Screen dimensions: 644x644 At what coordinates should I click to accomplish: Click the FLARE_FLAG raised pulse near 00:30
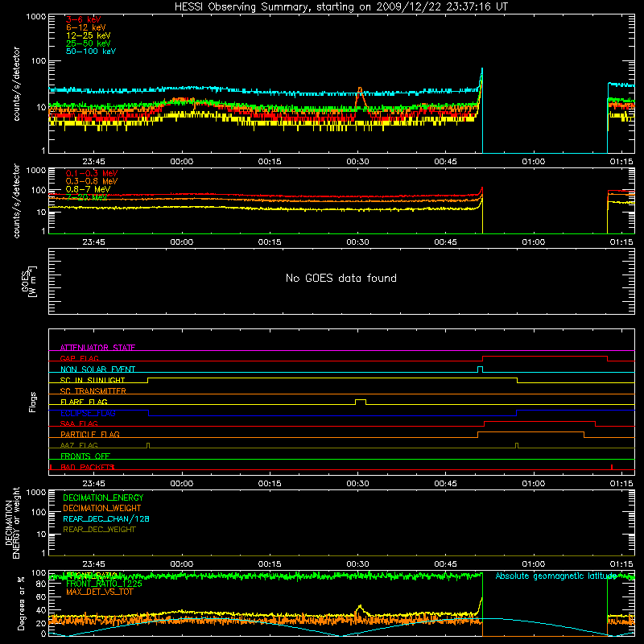(360, 400)
